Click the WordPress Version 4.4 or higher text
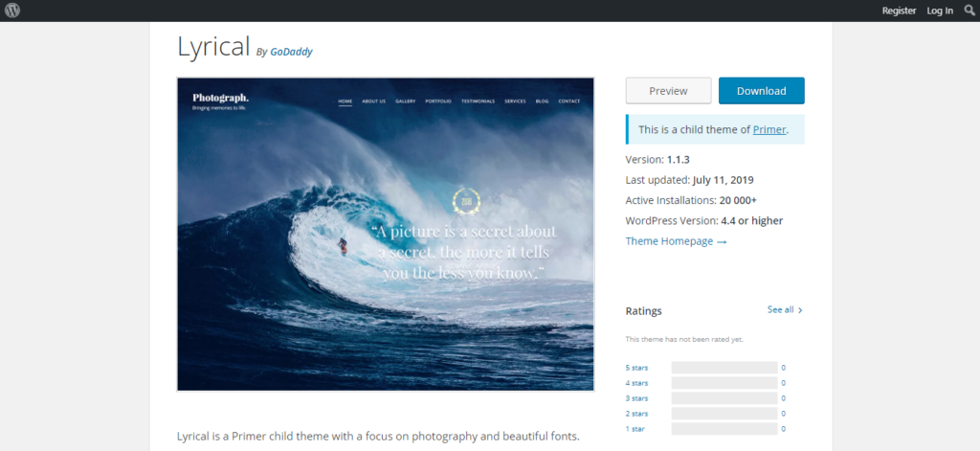This screenshot has height=451, width=980. click(x=704, y=221)
